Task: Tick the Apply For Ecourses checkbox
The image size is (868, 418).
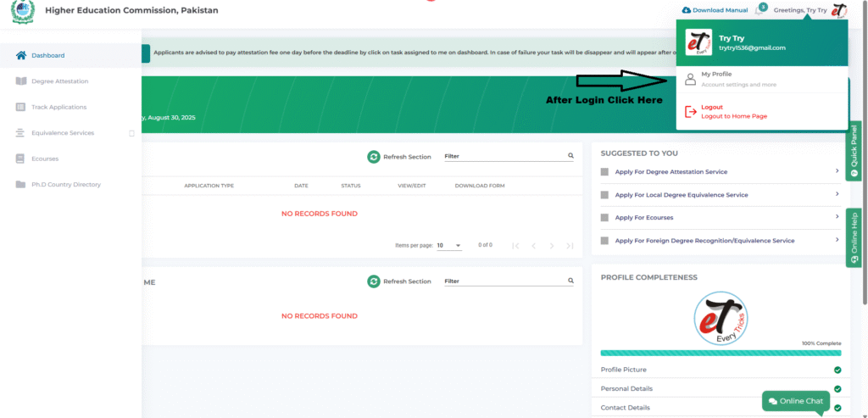Action: (x=604, y=218)
